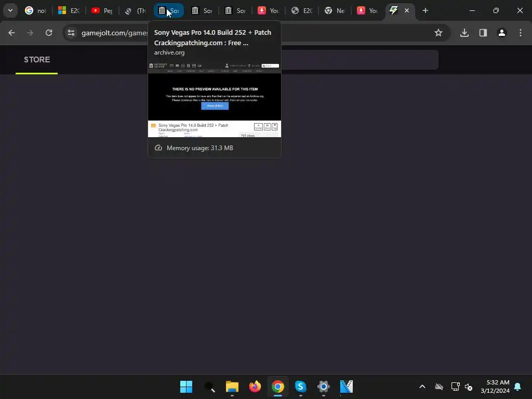Click 'Memory usage: 31.3 MB' text
532x399 pixels.
[200, 148]
